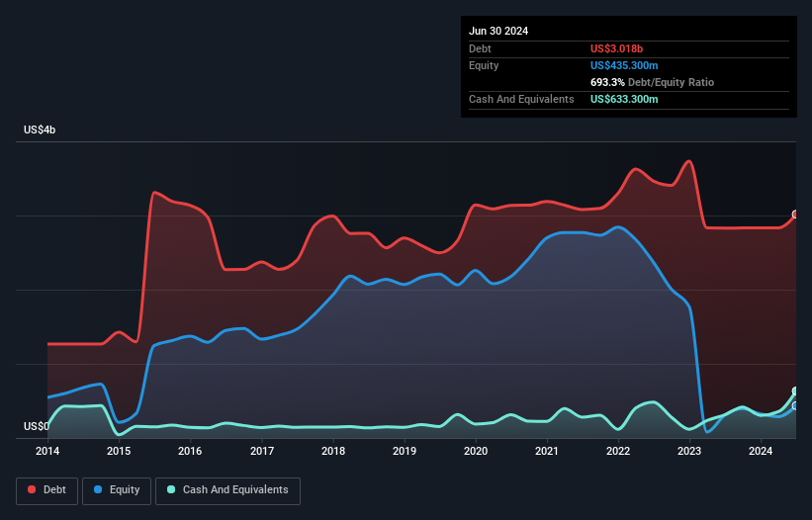This screenshot has height=520, width=812.
Task: Click the US$435.300m equity value
Action: pyautogui.click(x=624, y=65)
